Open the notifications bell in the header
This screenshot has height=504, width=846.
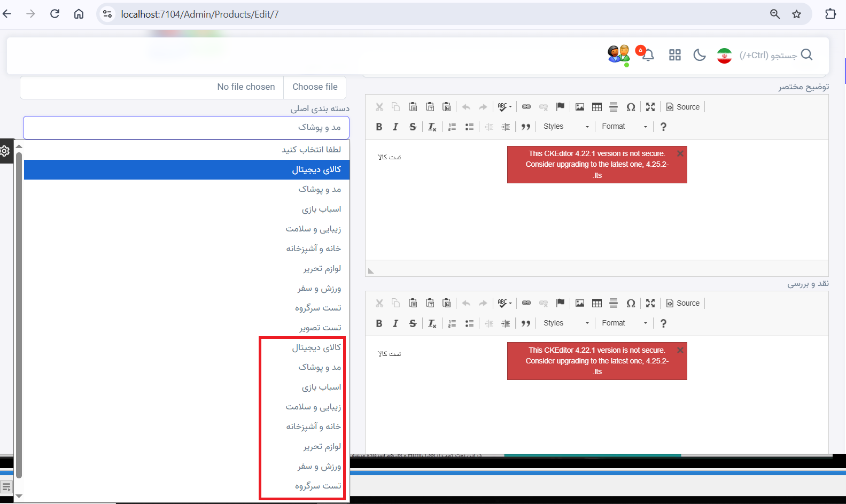647,54
